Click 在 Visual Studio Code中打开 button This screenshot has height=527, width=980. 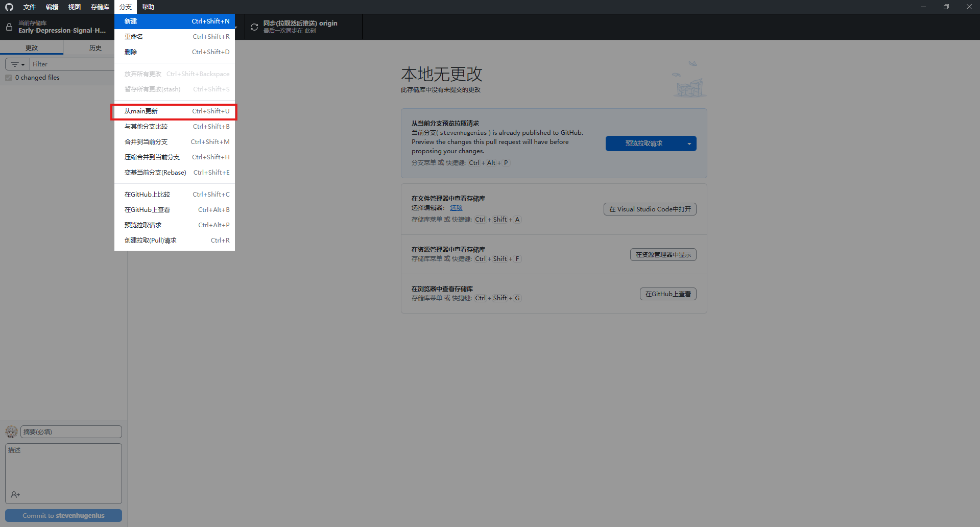coord(650,209)
